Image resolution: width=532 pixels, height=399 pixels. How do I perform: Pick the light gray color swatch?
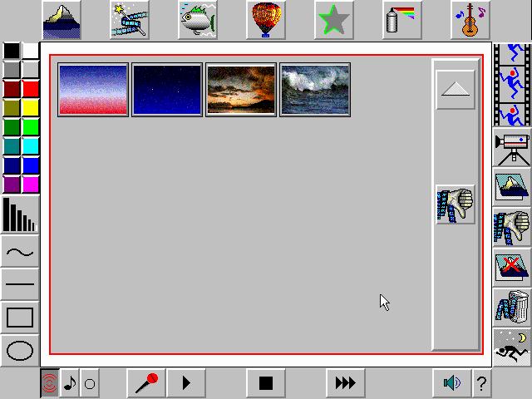pyautogui.click(x=31, y=70)
